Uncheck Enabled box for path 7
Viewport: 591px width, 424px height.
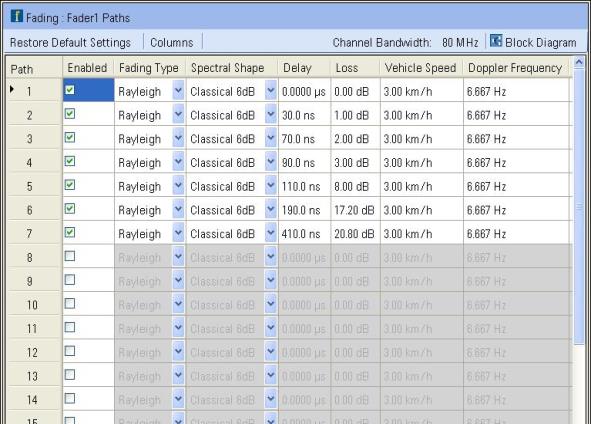point(70,233)
